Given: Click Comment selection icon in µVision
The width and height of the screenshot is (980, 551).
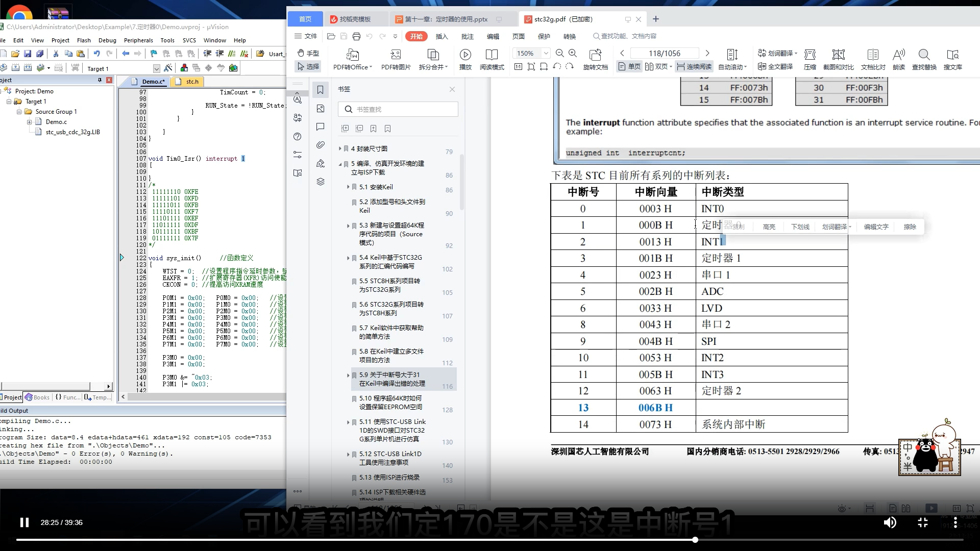Looking at the screenshot, I should click(x=232, y=54).
